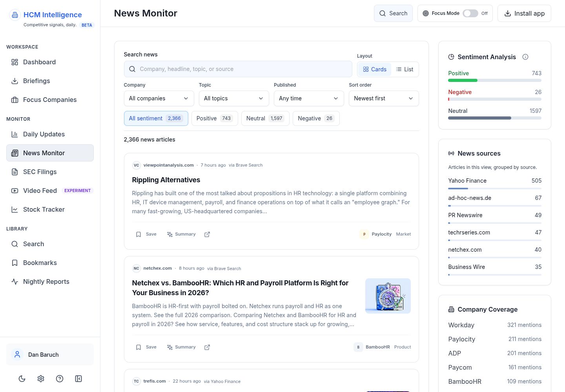Image resolution: width=565 pixels, height=392 pixels.
Task: Save the Rippling Alternatives article
Action: pos(146,234)
